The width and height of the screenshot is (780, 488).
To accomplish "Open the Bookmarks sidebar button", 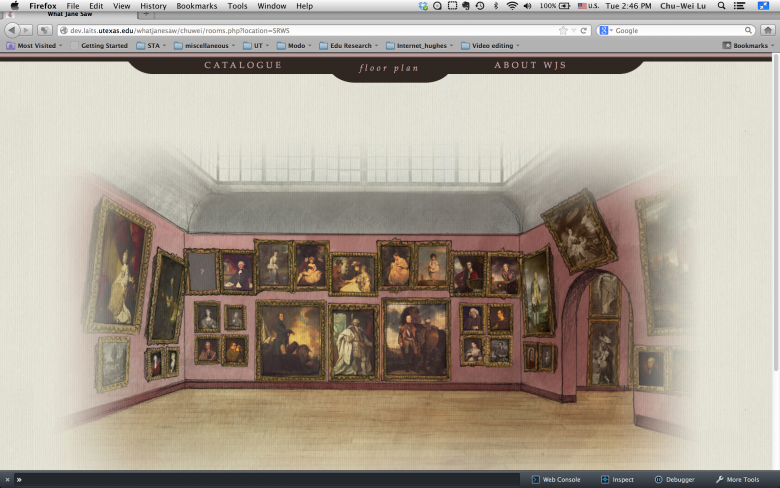I will [748, 45].
